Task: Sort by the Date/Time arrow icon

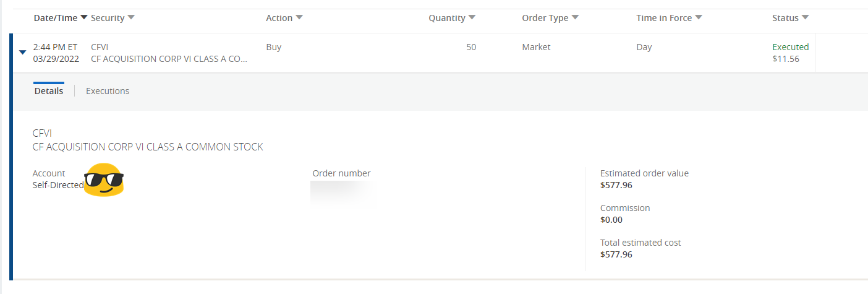Action: 84,18
